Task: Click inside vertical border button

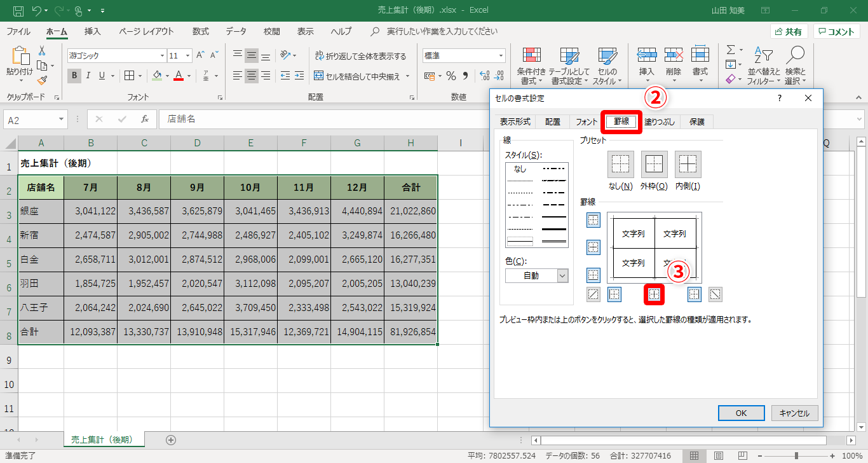Action: (x=654, y=294)
